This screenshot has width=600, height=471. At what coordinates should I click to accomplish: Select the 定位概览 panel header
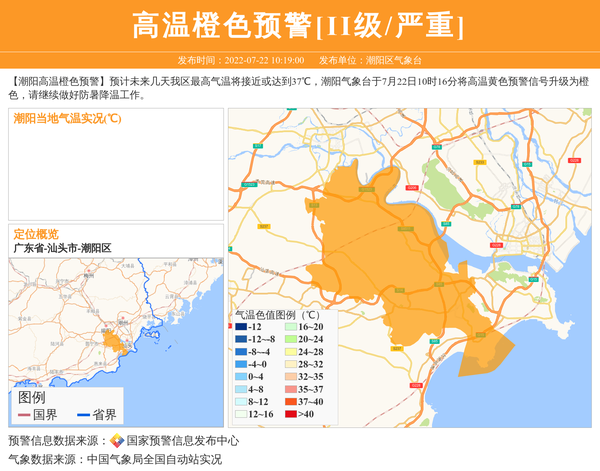click(x=36, y=233)
